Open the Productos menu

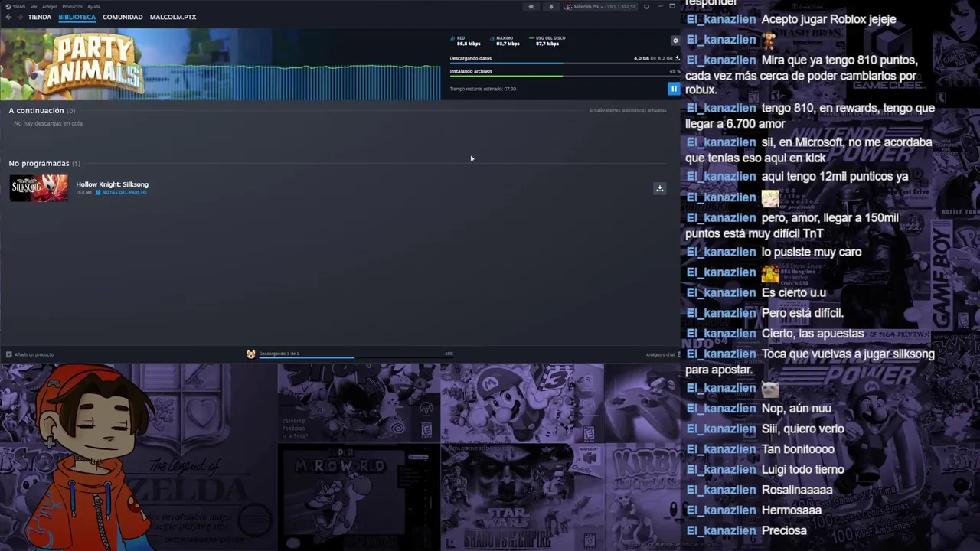coord(72,6)
